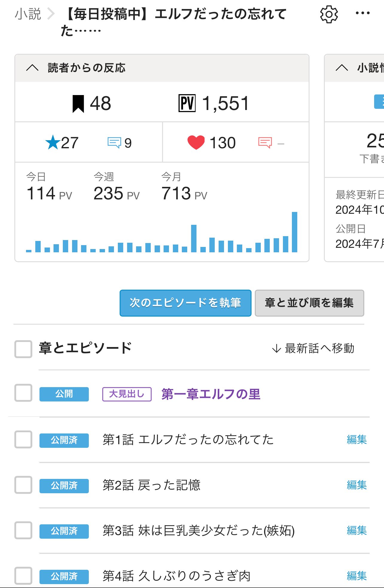
Task: Click the tallest bar in the PV chart
Action: (295, 232)
